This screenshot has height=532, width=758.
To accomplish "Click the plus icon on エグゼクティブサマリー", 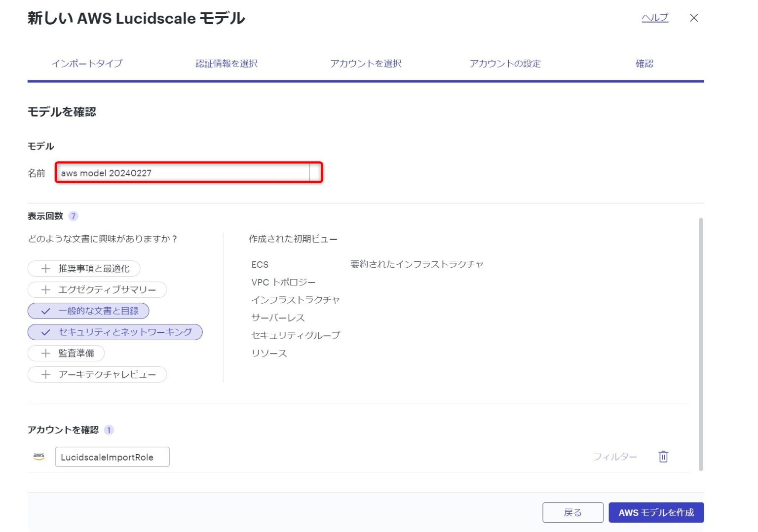I will [46, 289].
